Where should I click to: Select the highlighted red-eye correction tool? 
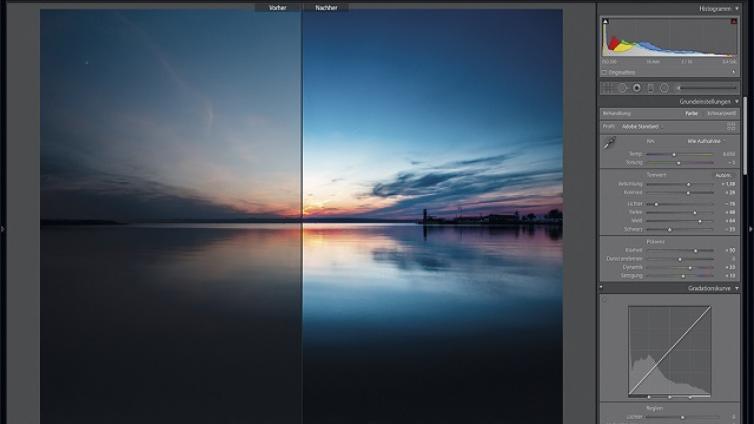coord(637,88)
